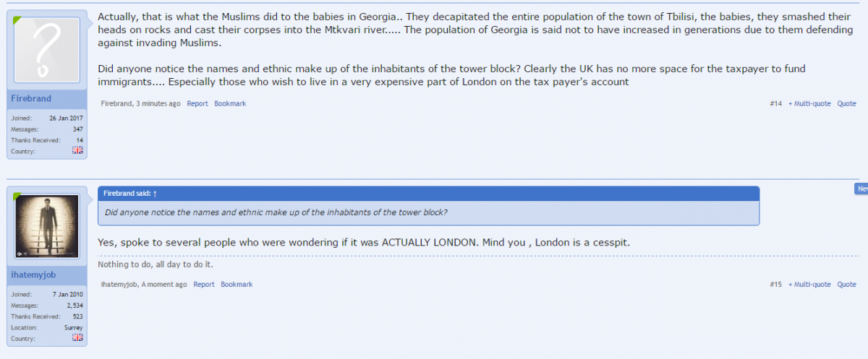Quote post #14
This screenshot has height=359, width=868.
(846, 104)
